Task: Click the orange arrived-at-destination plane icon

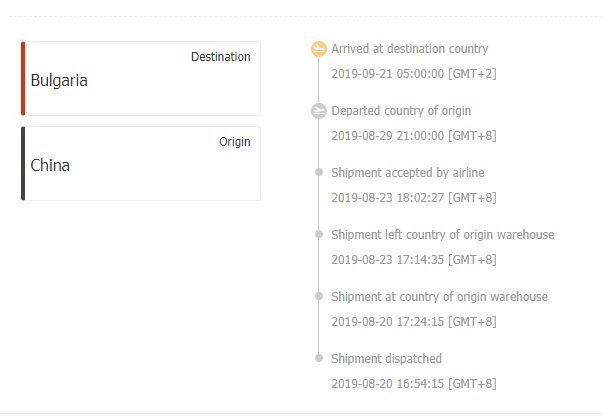Action: point(319,49)
